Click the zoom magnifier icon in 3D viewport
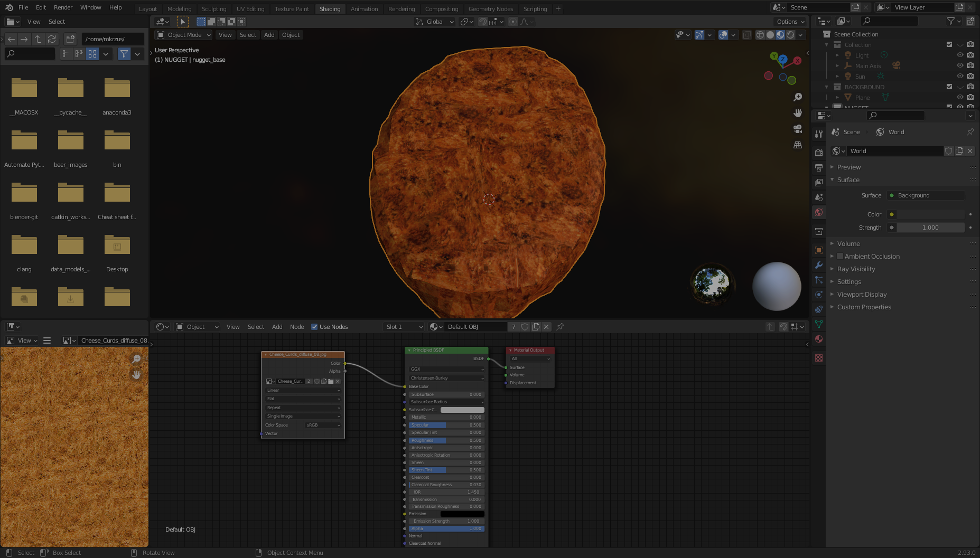This screenshot has width=980, height=558. click(798, 97)
